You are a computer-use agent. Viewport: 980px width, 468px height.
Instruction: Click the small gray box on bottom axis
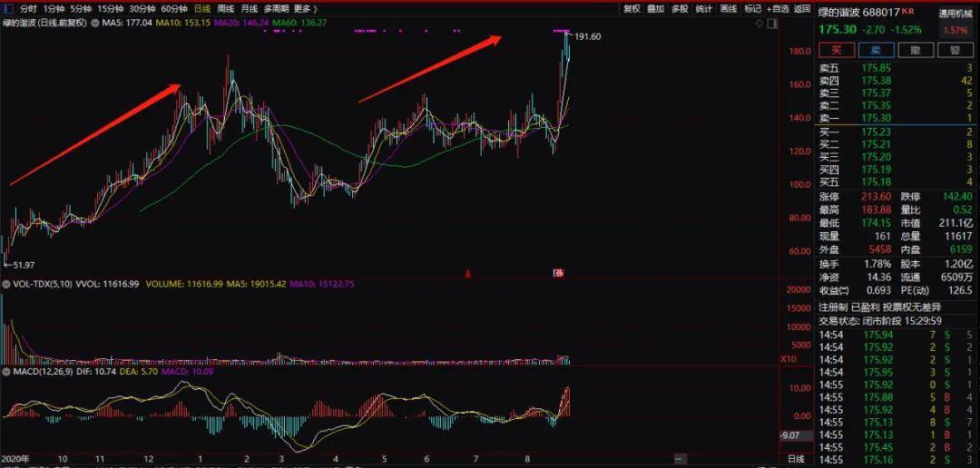point(679,459)
